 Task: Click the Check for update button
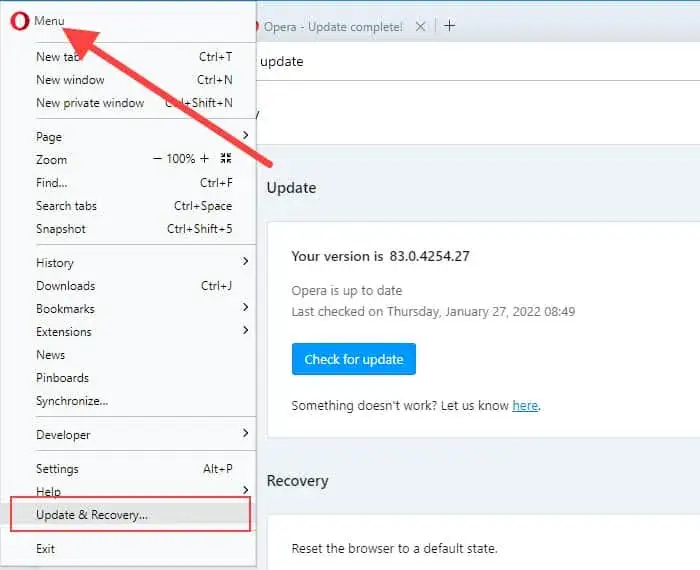pos(354,359)
